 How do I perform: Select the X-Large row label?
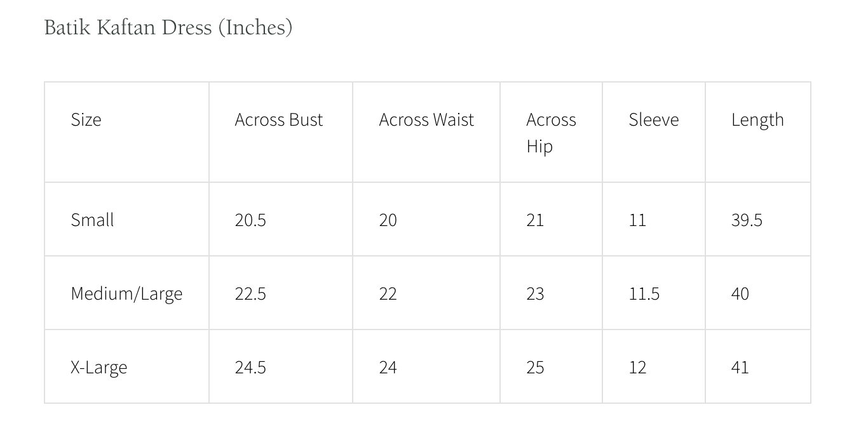(98, 368)
